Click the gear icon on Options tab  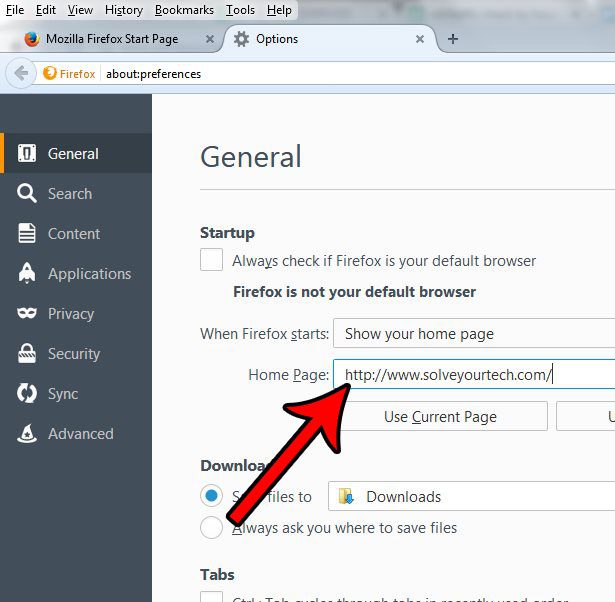[241, 39]
